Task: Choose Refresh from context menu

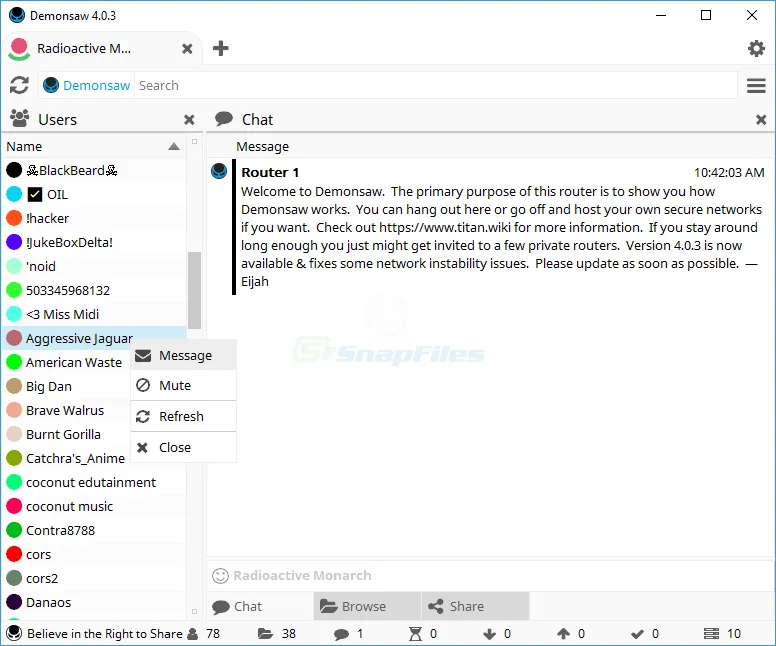Action: coord(184,416)
